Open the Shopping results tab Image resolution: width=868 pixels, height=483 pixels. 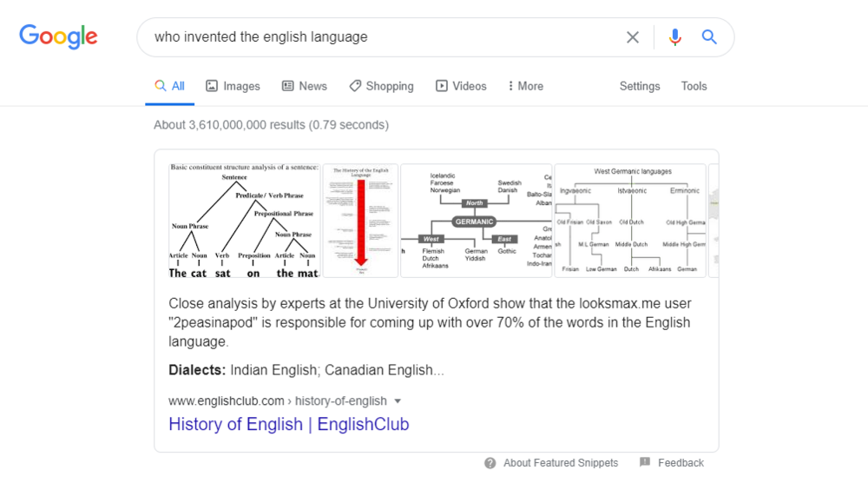[x=381, y=86]
